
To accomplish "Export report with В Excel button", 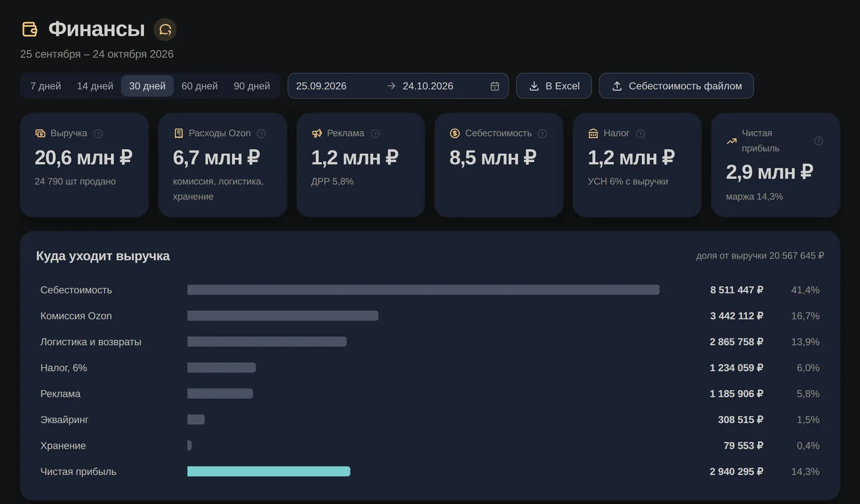I will point(554,86).
